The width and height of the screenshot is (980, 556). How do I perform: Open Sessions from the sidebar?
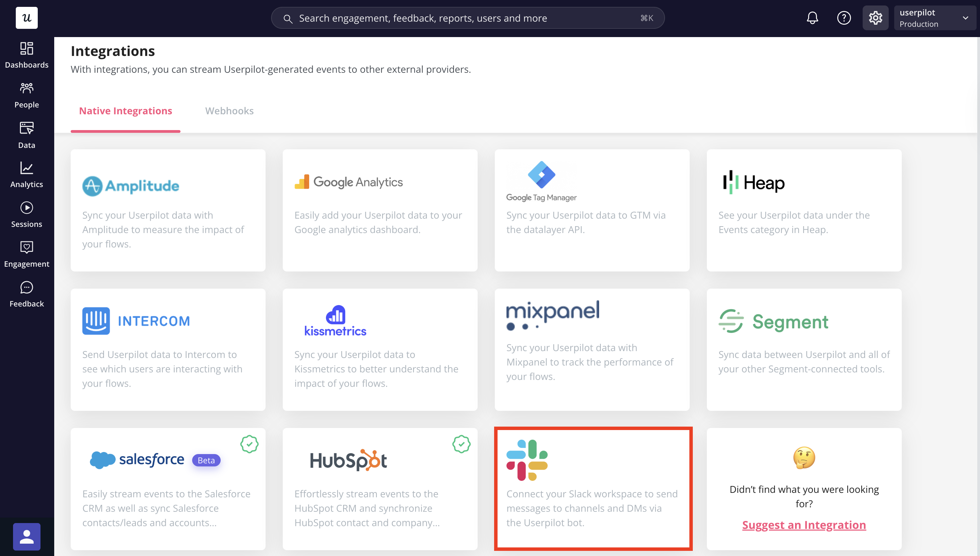pyautogui.click(x=26, y=215)
